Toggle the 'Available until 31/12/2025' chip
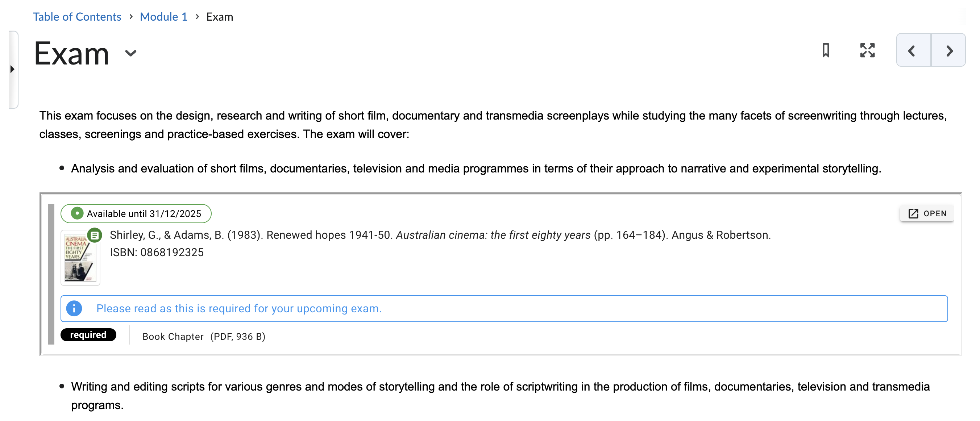 (136, 213)
